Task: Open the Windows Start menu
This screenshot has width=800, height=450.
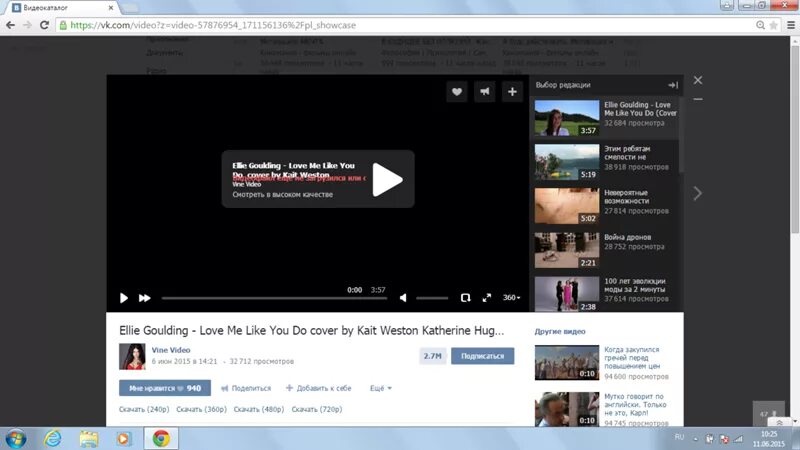Action: tap(16, 439)
